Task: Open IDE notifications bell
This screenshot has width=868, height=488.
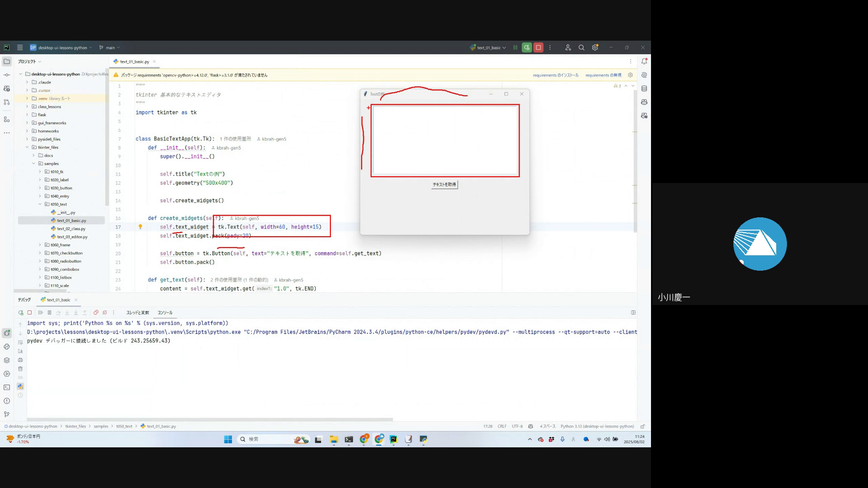Action: pos(644,61)
